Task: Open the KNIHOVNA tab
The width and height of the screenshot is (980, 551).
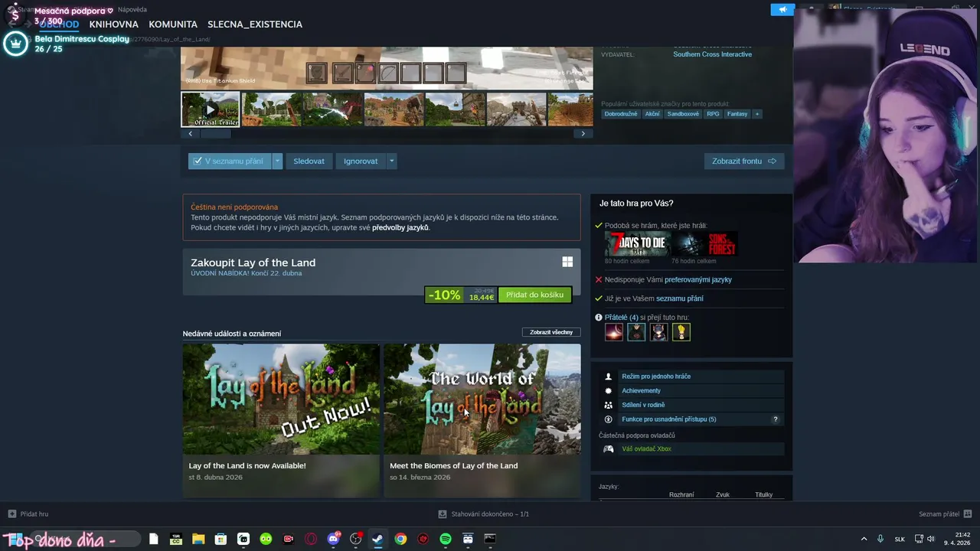Action: pos(113,24)
